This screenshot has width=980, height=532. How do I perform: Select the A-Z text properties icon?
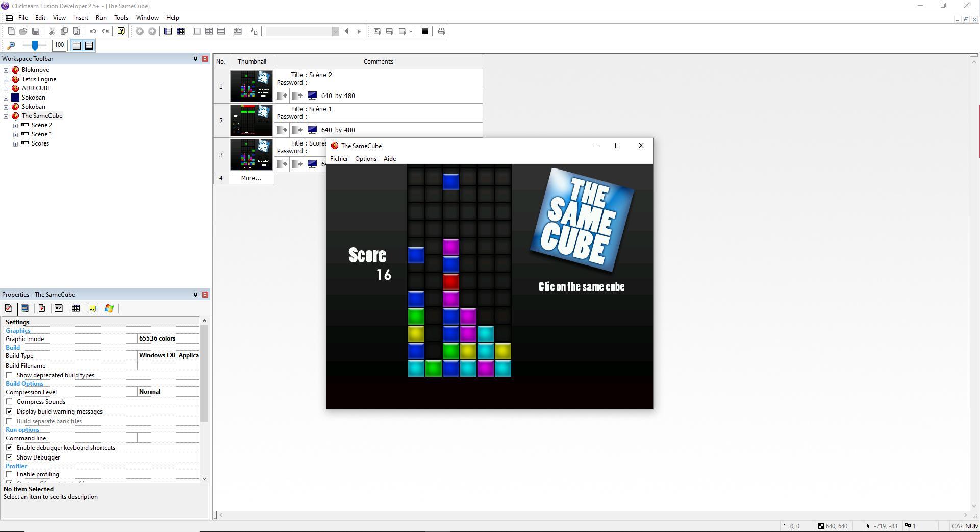59,308
